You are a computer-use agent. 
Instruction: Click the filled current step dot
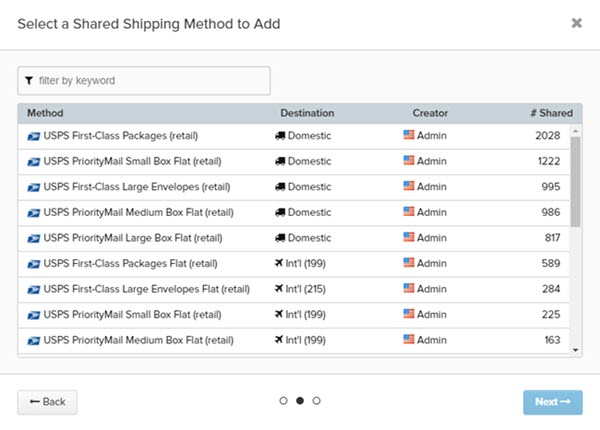[x=300, y=401]
